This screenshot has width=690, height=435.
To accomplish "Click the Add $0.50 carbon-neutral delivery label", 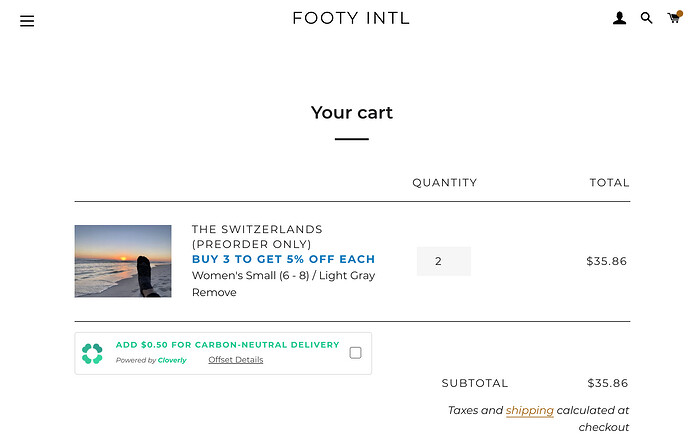I will [227, 345].
